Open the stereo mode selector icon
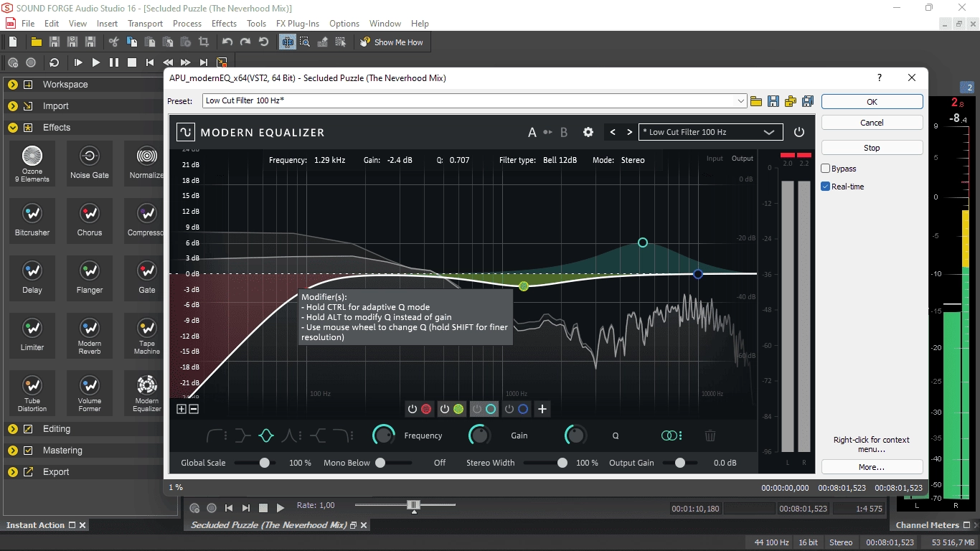The image size is (980, 551). (671, 435)
